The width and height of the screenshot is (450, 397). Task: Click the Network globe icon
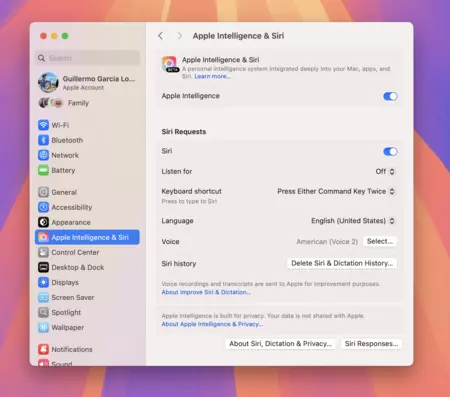tap(43, 155)
